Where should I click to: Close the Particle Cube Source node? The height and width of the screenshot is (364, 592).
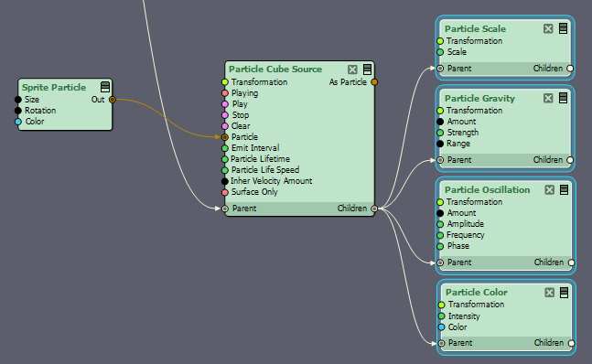[352, 70]
